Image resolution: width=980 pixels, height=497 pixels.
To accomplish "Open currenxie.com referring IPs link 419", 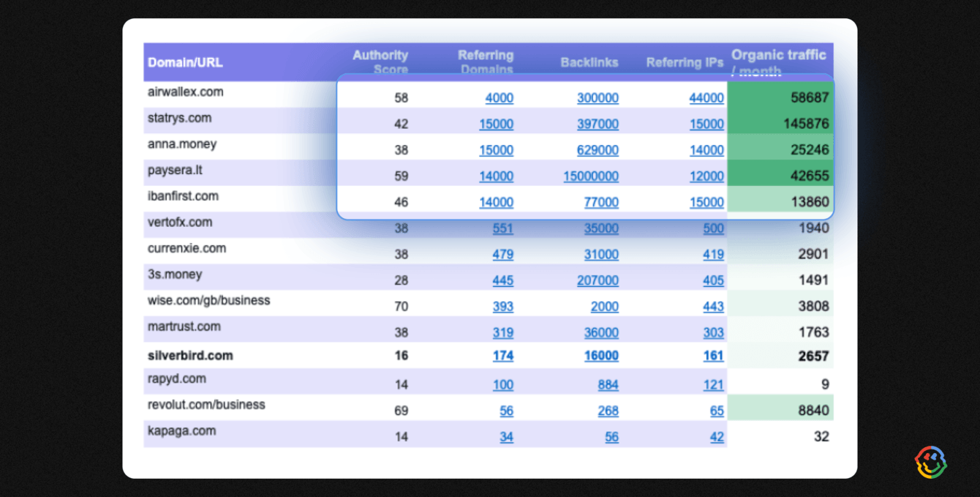I will click(714, 255).
